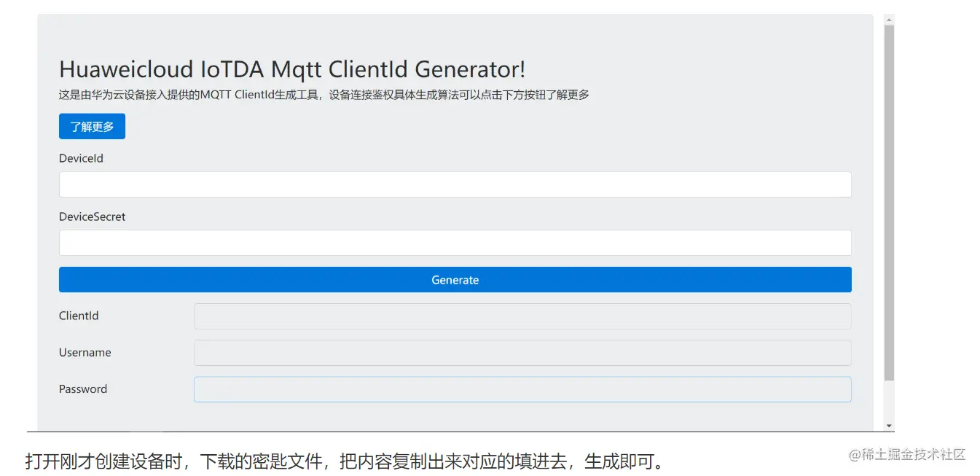Click the scrollbar up arrow
This screenshot has height=476, width=980.
click(889, 19)
